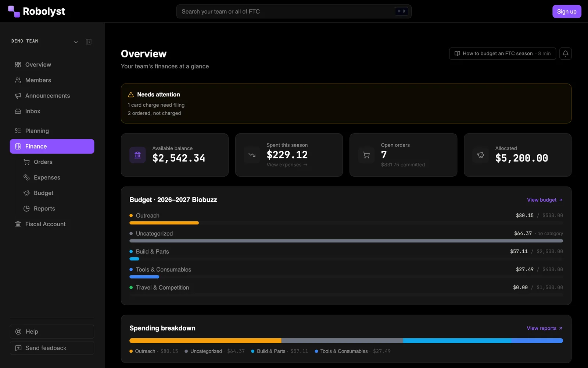The height and width of the screenshot is (368, 588).
Task: Click the Sign up button
Action: point(567,11)
